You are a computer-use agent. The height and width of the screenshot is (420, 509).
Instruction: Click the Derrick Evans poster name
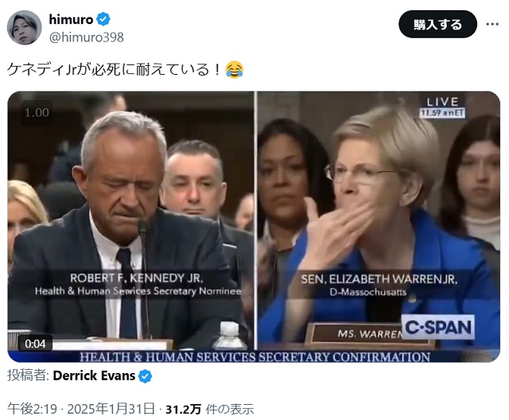click(94, 375)
